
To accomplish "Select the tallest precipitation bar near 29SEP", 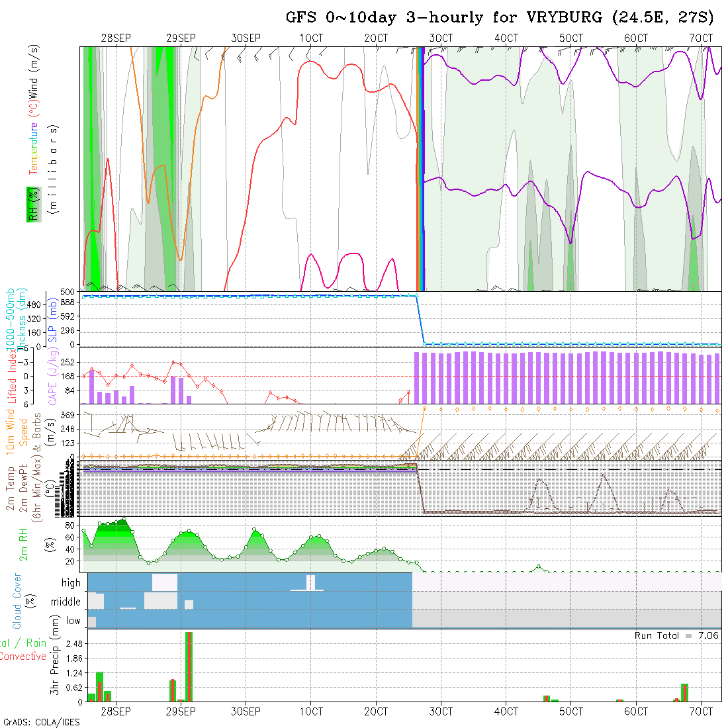I will pyautogui.click(x=189, y=666).
